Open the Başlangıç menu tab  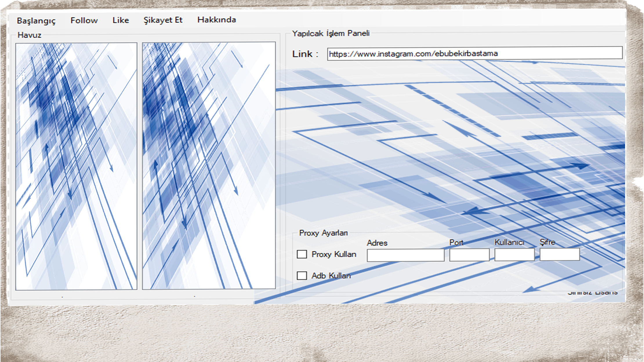coord(36,21)
